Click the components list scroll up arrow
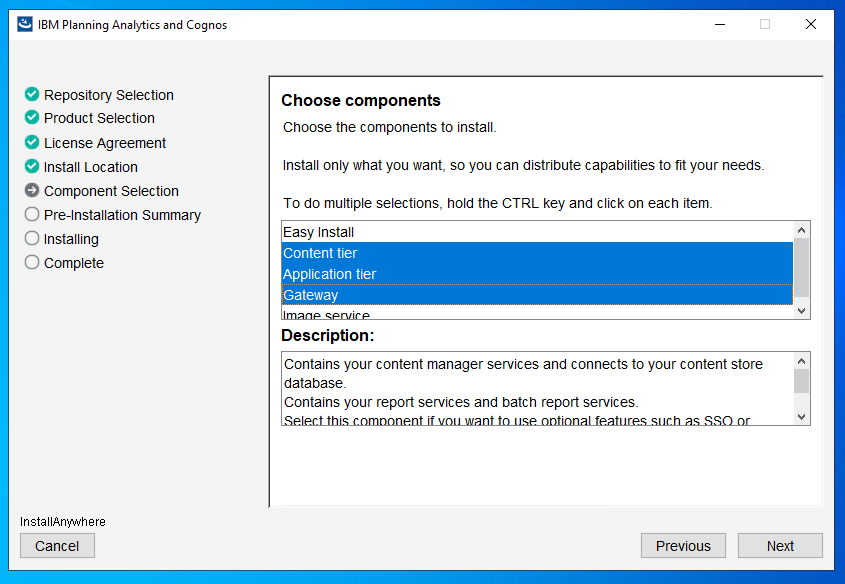This screenshot has width=845, height=584. pyautogui.click(x=801, y=230)
